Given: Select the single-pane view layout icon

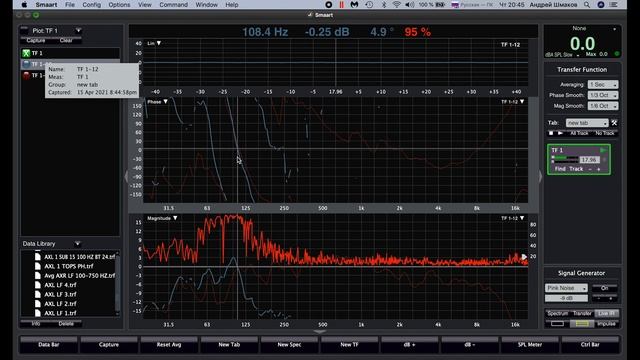Looking at the screenshot, I should click(557, 324).
